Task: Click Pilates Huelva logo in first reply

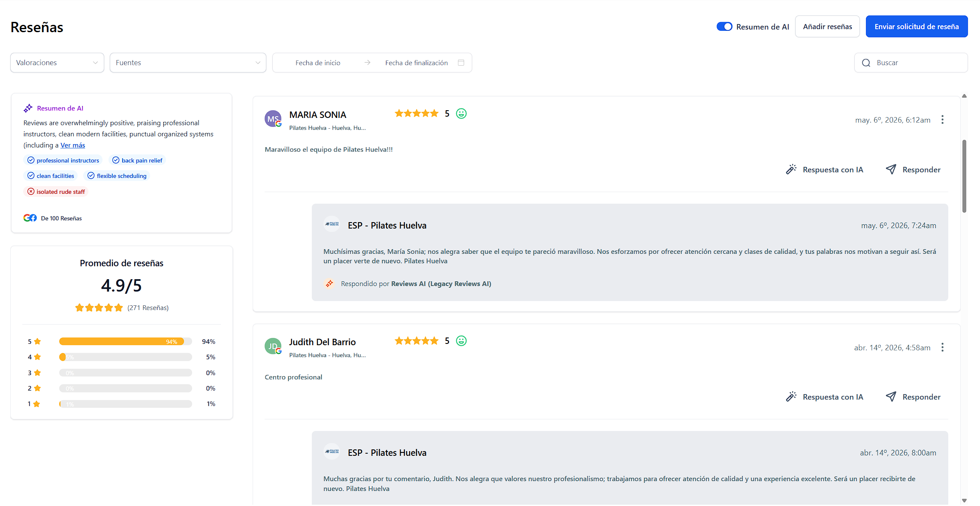Action: 332,224
